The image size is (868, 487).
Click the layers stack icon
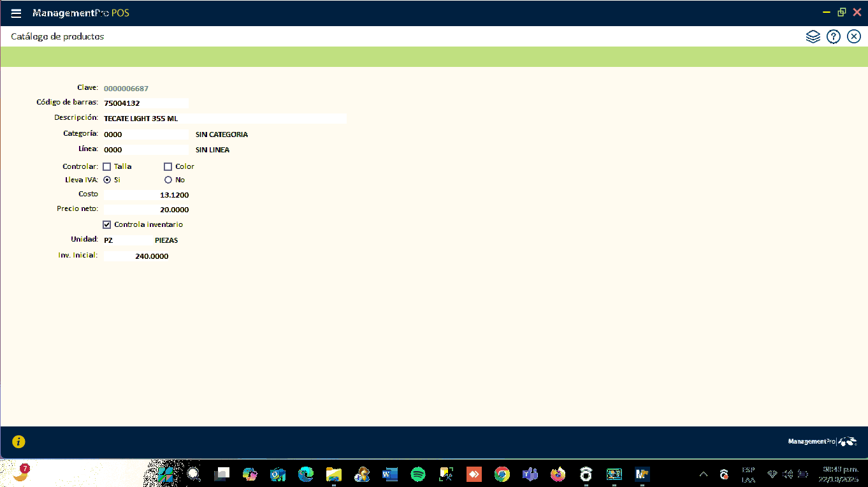coord(813,36)
